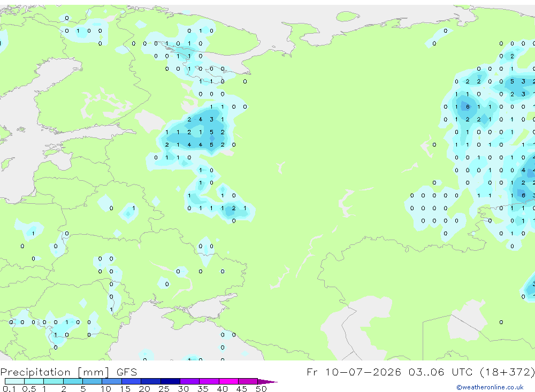Click the legend label '35'
535x392 pixels.
point(203,389)
